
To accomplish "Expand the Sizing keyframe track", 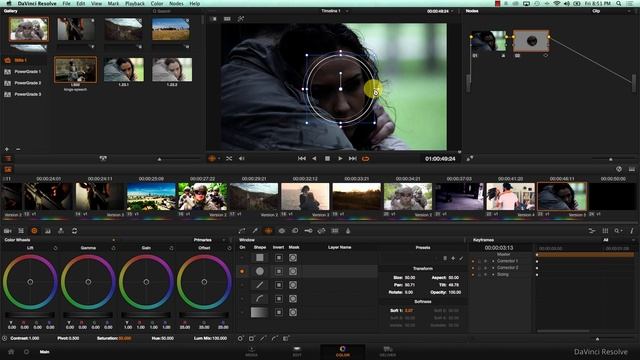I will [493, 275].
